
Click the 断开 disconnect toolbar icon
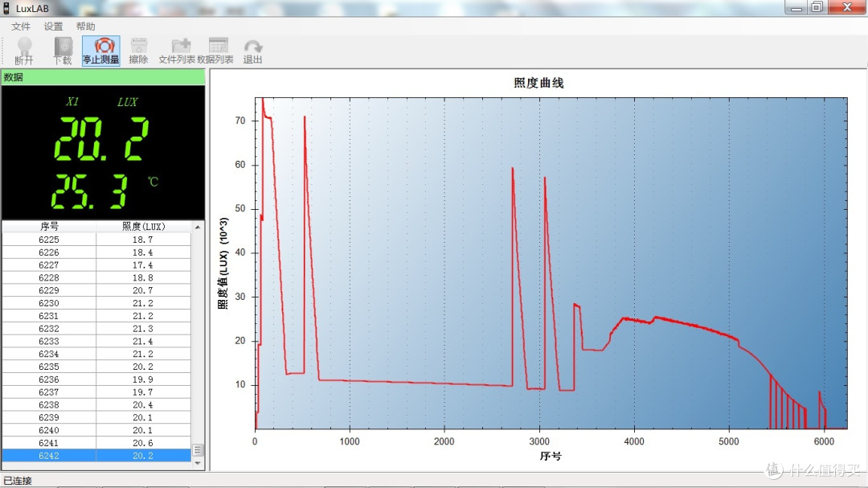[x=24, y=51]
